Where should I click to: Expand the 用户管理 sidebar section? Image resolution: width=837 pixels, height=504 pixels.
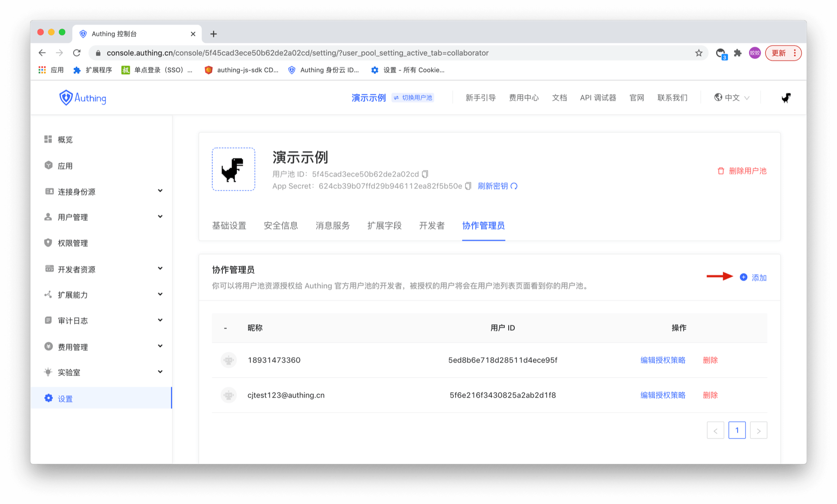[160, 217]
